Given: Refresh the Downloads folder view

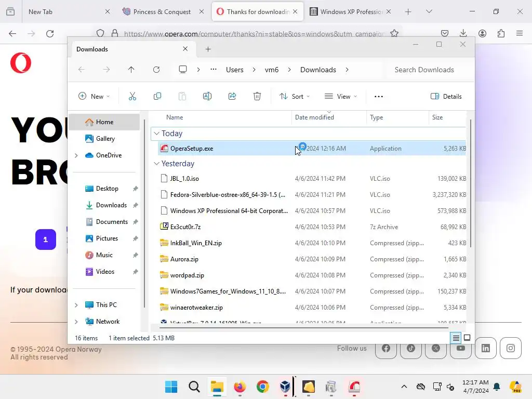Looking at the screenshot, I should click(156, 70).
